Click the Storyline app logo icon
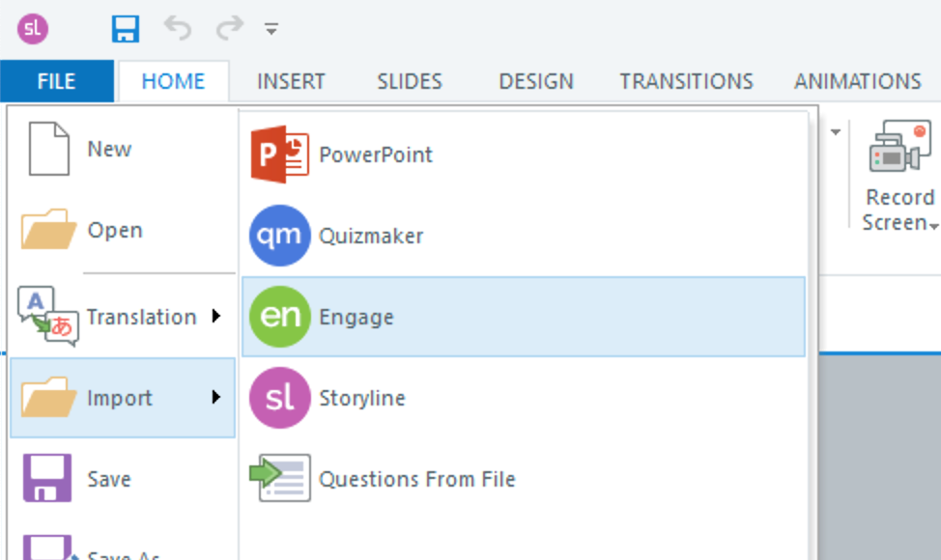 tap(33, 29)
